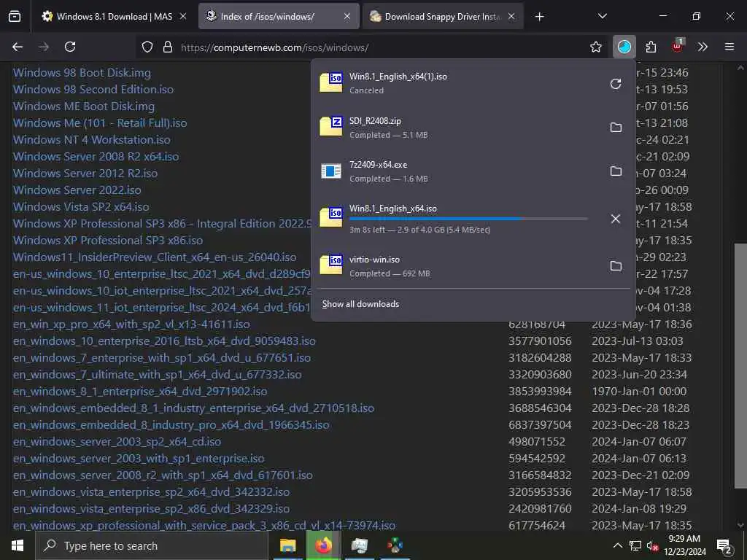
Task: Open folder containing SDI_R2408.zip
Action: (x=616, y=127)
